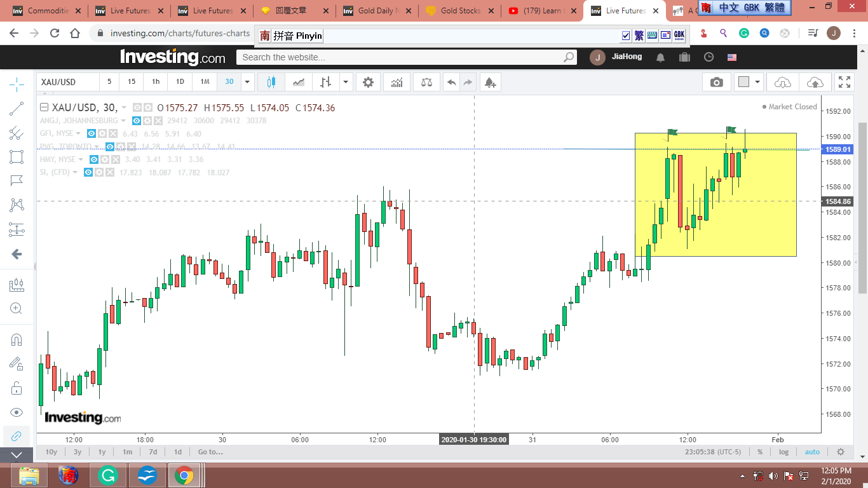Load chart layout from cloud
The height and width of the screenshot is (488, 868).
pyautogui.click(x=782, y=82)
